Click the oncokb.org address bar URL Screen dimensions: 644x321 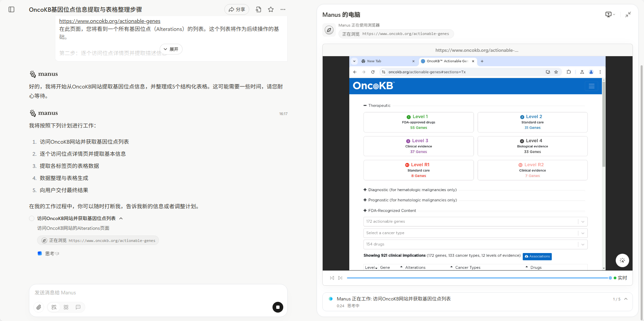[x=427, y=72]
